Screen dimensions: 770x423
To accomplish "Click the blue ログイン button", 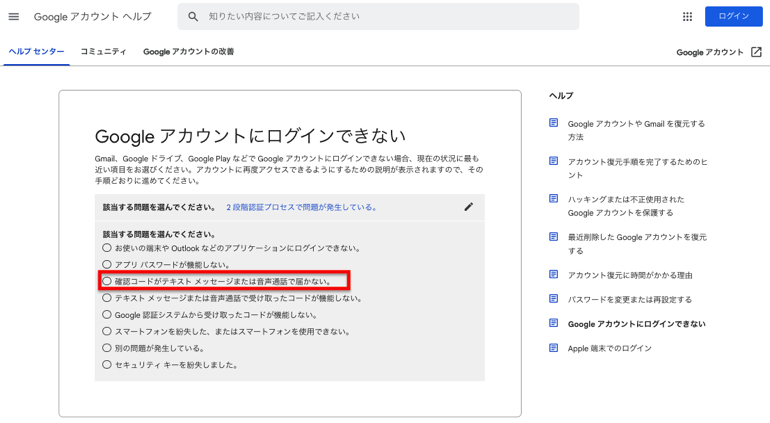I will tap(734, 16).
